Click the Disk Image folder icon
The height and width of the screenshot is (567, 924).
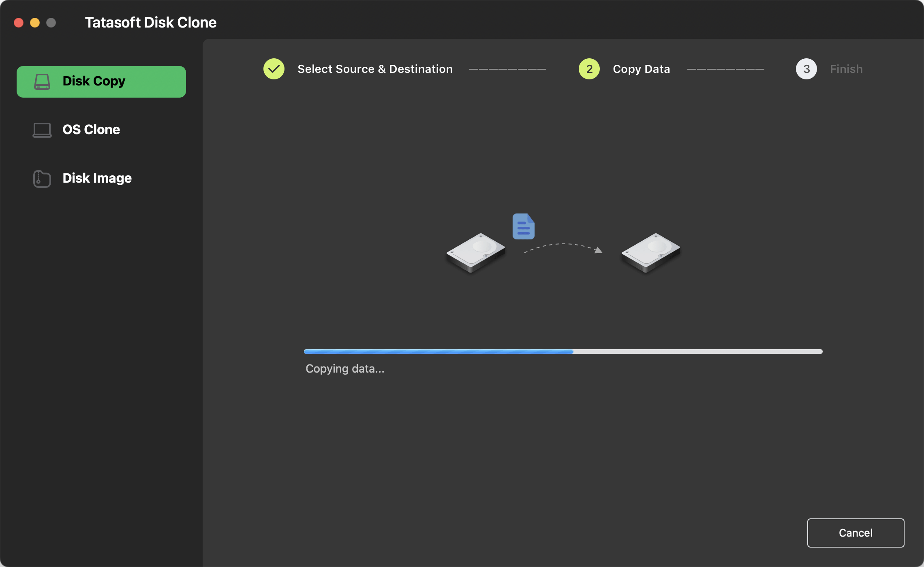click(x=42, y=179)
